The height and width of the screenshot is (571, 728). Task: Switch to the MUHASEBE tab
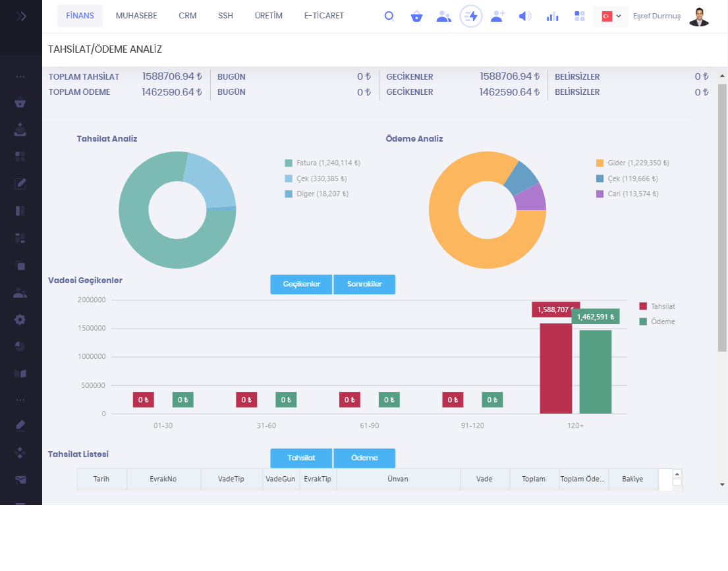point(136,16)
